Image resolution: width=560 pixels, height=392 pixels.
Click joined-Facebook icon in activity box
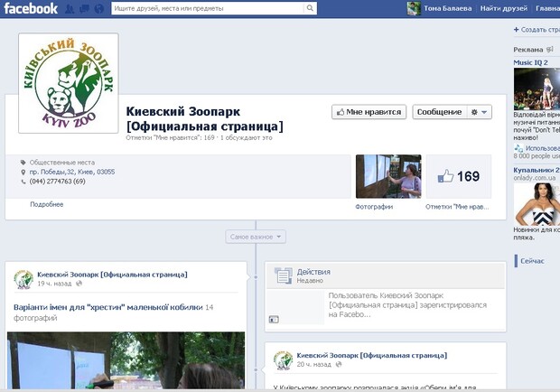tap(274, 320)
